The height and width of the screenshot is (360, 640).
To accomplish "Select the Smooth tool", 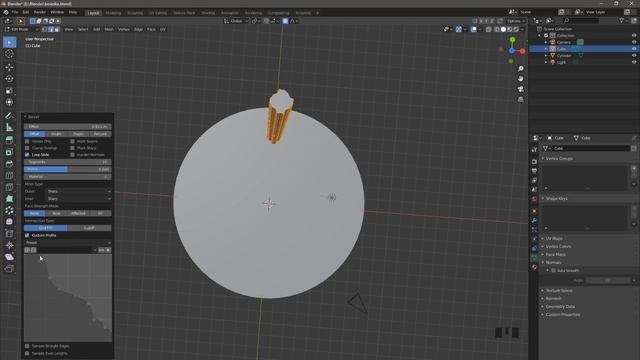I will pos(9,222).
